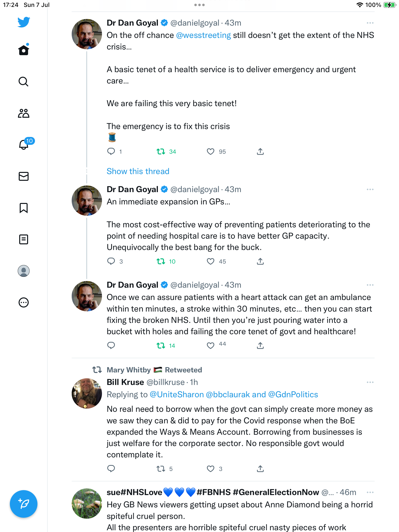The image size is (399, 532).
Task: Open the profile avatar icon in sidebar
Action: [24, 271]
